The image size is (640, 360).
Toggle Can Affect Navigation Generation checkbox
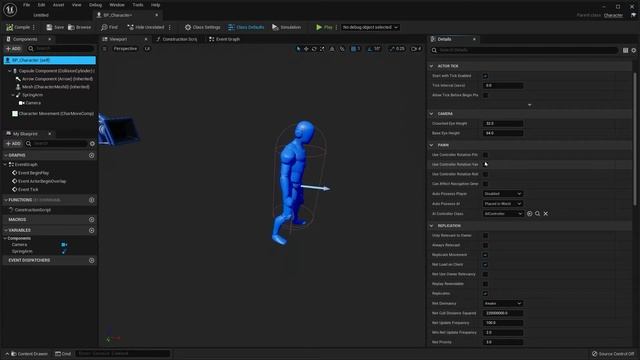click(485, 184)
